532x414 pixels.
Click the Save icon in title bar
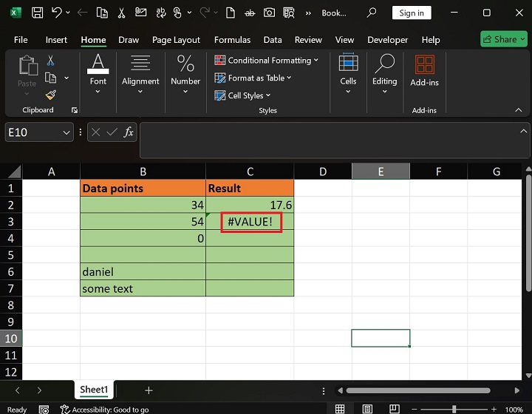click(37, 13)
